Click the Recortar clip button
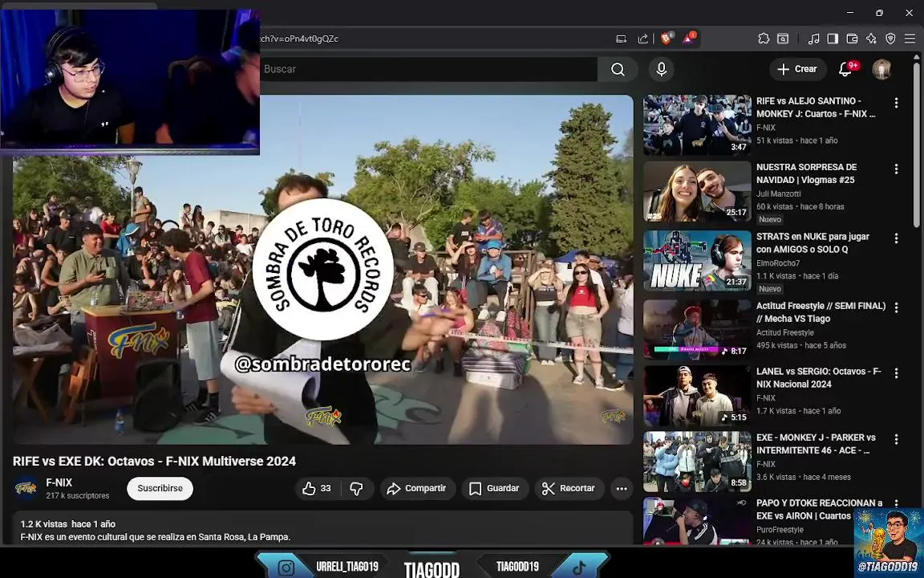 569,488
